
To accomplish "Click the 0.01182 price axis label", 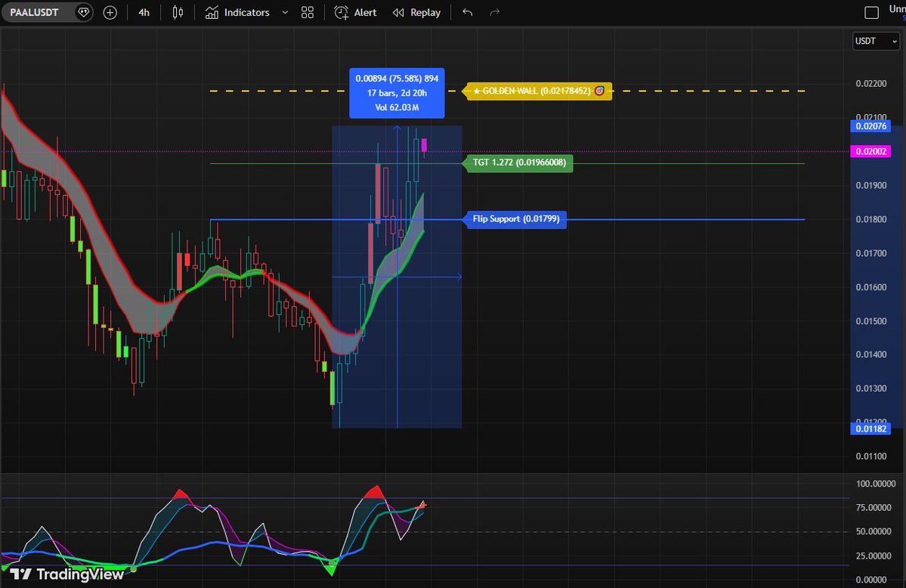I will pyautogui.click(x=870, y=429).
